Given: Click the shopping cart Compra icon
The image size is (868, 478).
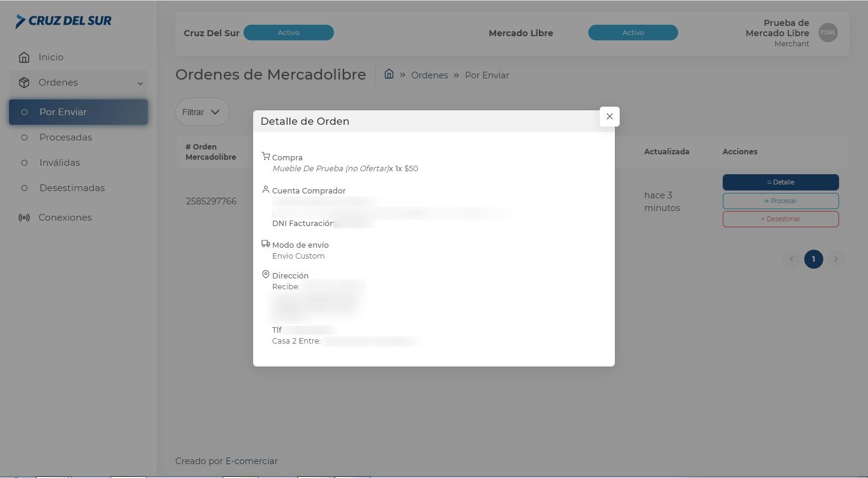Looking at the screenshot, I should 266,156.
